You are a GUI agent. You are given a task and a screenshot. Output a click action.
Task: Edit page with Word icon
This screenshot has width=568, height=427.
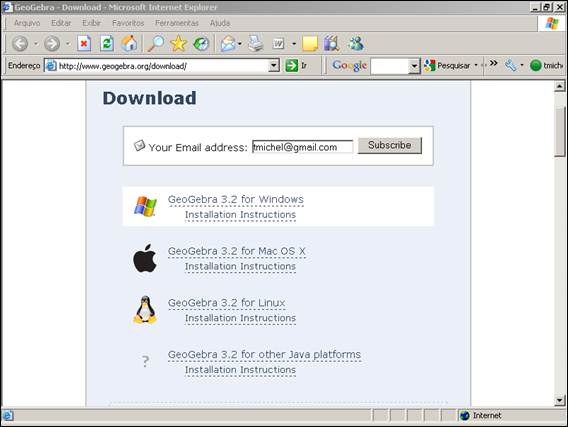tap(278, 44)
